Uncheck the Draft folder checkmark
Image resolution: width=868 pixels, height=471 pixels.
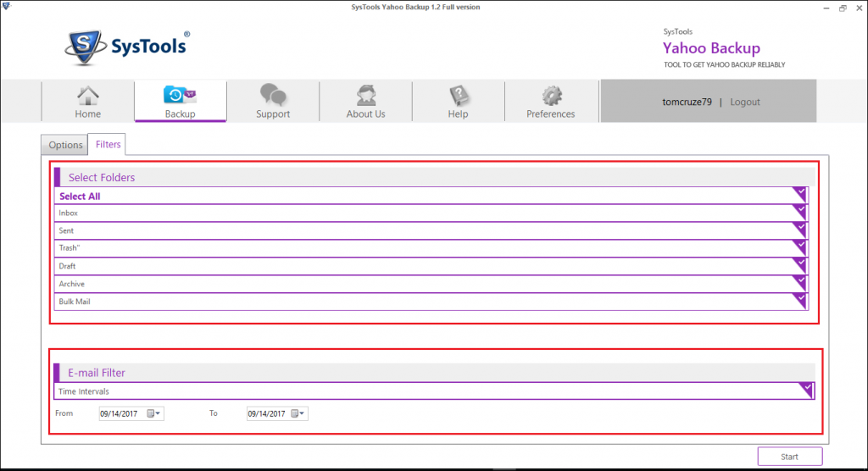(799, 265)
